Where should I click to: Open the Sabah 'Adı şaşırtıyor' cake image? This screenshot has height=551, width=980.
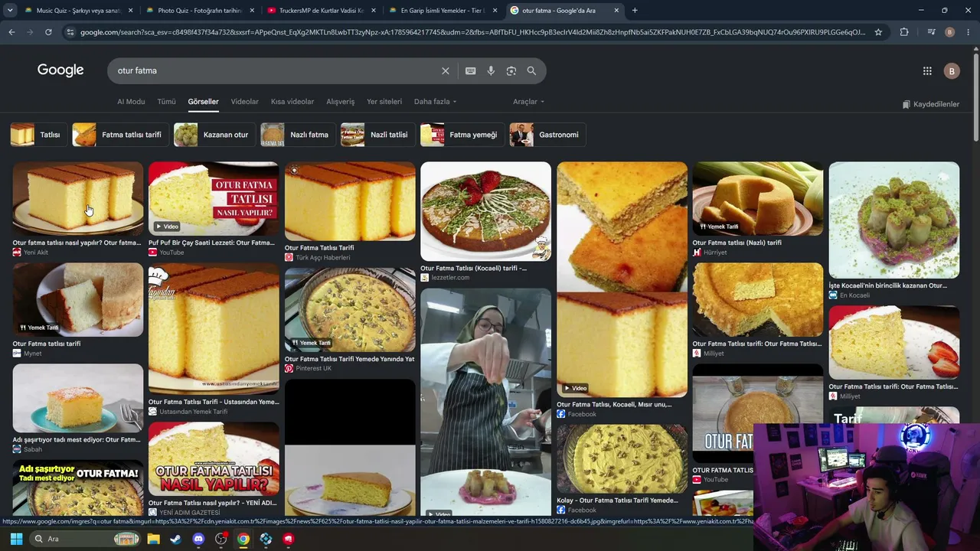tap(77, 398)
